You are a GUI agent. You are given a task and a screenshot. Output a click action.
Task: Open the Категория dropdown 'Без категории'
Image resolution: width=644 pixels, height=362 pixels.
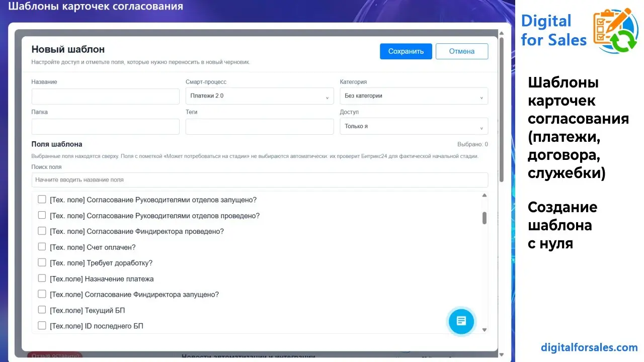coord(414,96)
